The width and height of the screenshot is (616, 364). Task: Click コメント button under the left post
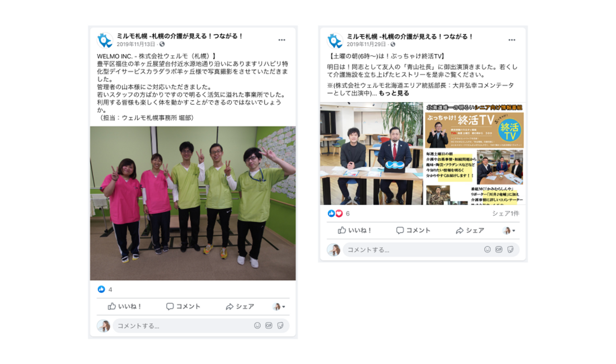click(183, 306)
